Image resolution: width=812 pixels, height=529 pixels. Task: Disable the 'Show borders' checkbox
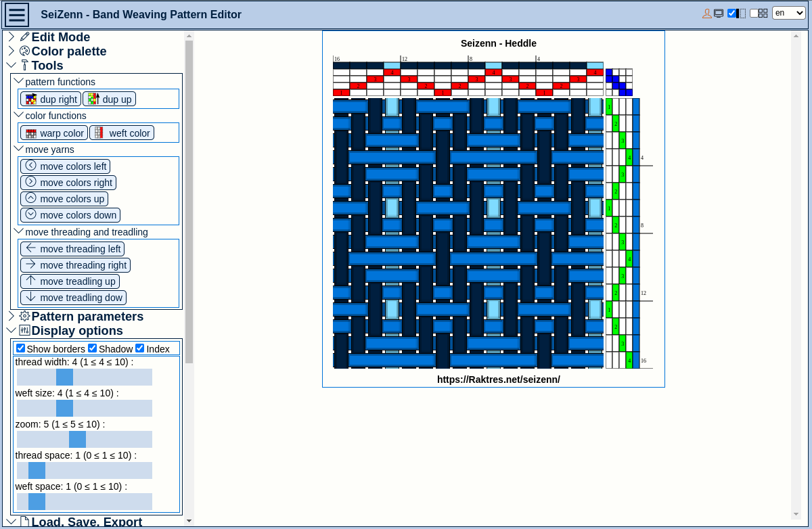pos(20,348)
